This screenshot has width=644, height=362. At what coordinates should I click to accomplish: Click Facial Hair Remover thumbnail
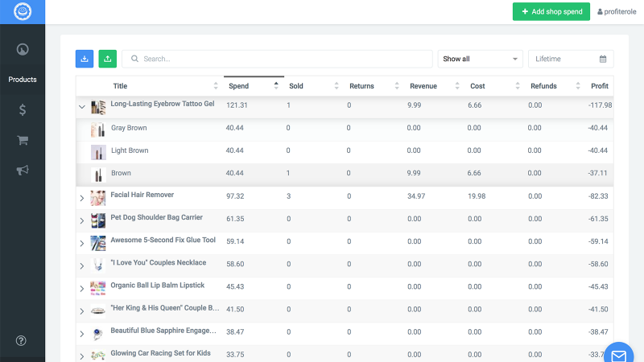(98, 198)
